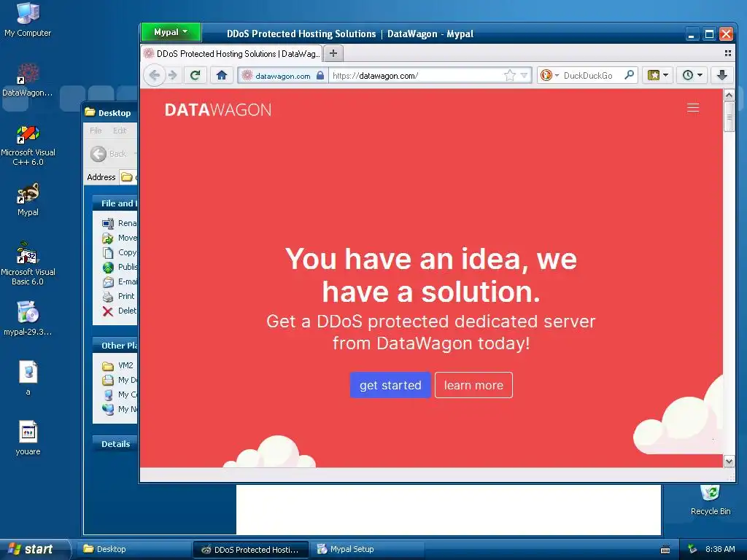
Task: Expand URL history dropdown arrow
Action: (x=524, y=75)
